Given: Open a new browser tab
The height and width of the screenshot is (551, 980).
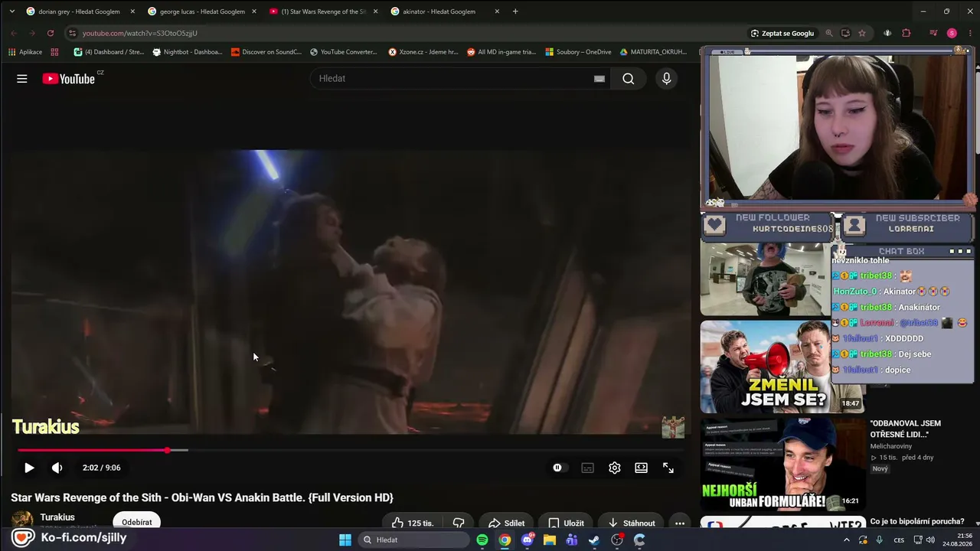Looking at the screenshot, I should [515, 11].
